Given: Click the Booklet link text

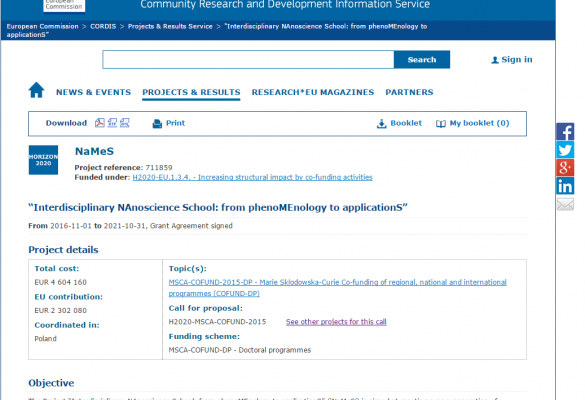Looking at the screenshot, I should tap(406, 123).
